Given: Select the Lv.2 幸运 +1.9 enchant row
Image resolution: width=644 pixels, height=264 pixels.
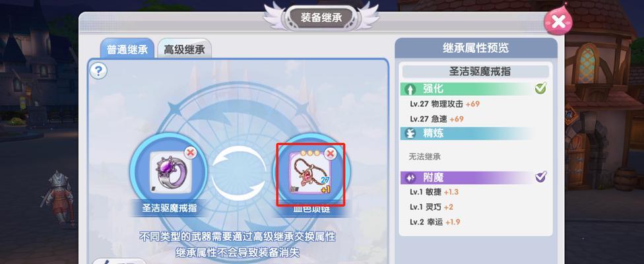Looking at the screenshot, I should click(x=435, y=222).
